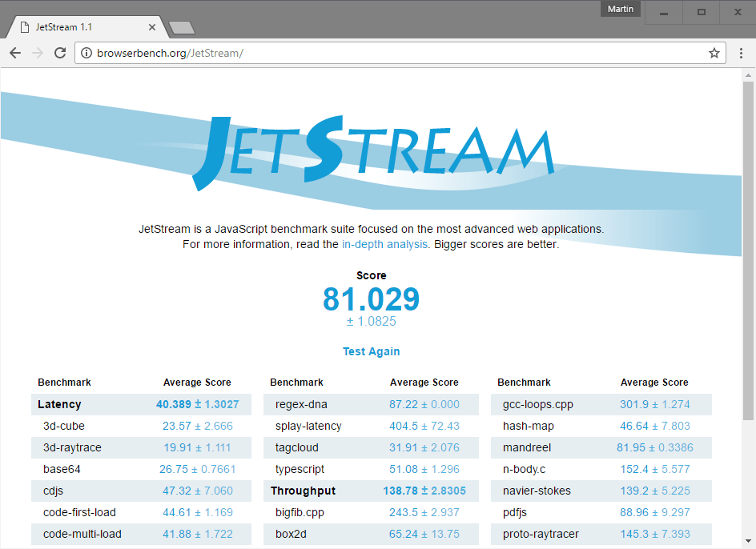
Task: Open the Chrome three-dot menu
Action: pos(741,53)
